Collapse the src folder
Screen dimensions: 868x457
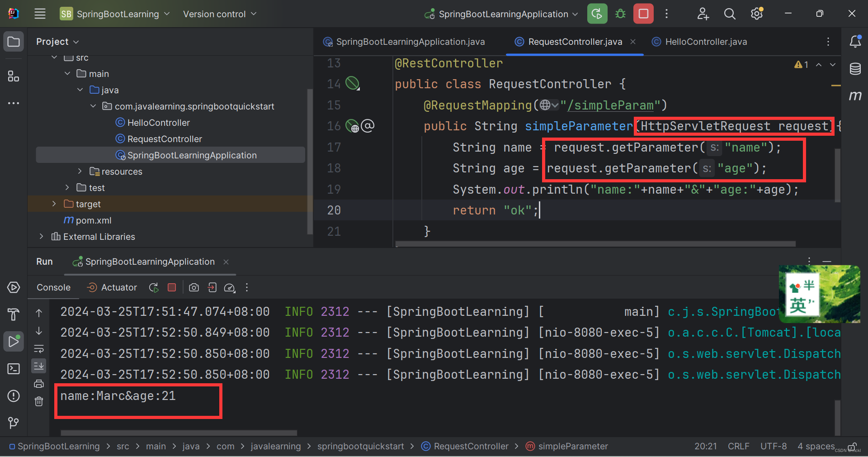coord(55,57)
